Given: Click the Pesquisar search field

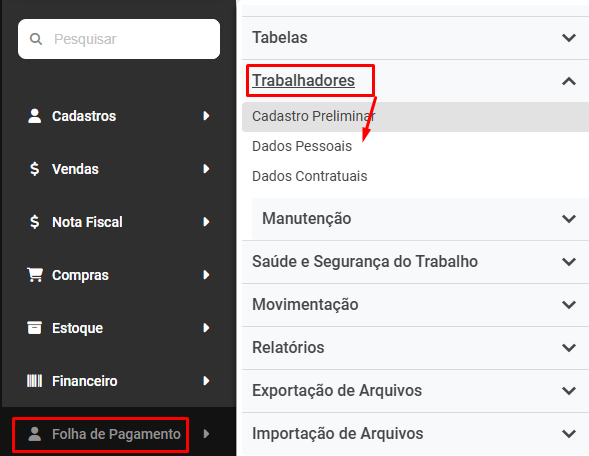Looking at the screenshot, I should [x=119, y=39].
